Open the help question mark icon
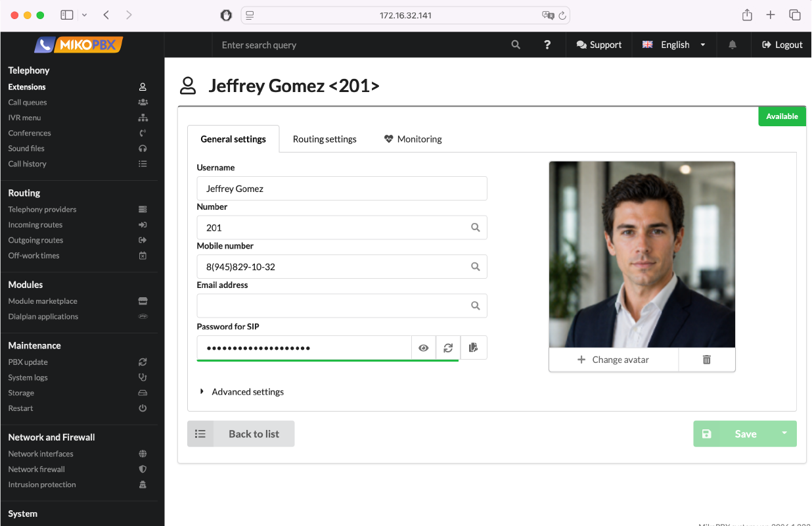Viewport: 812px width, 526px height. (x=547, y=45)
